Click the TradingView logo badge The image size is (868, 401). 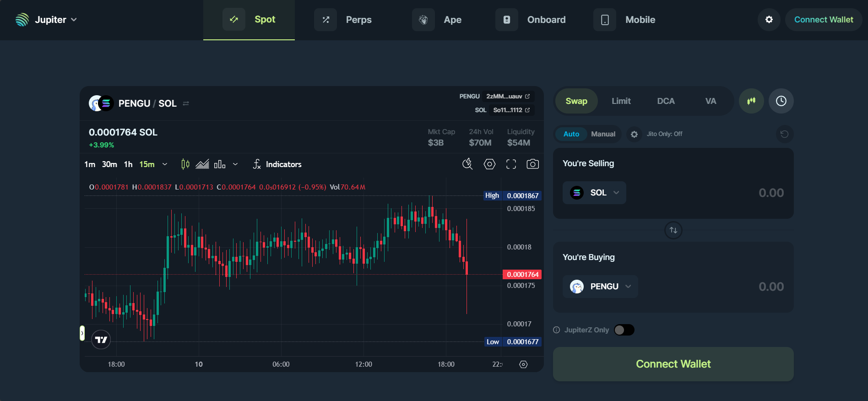coord(101,340)
